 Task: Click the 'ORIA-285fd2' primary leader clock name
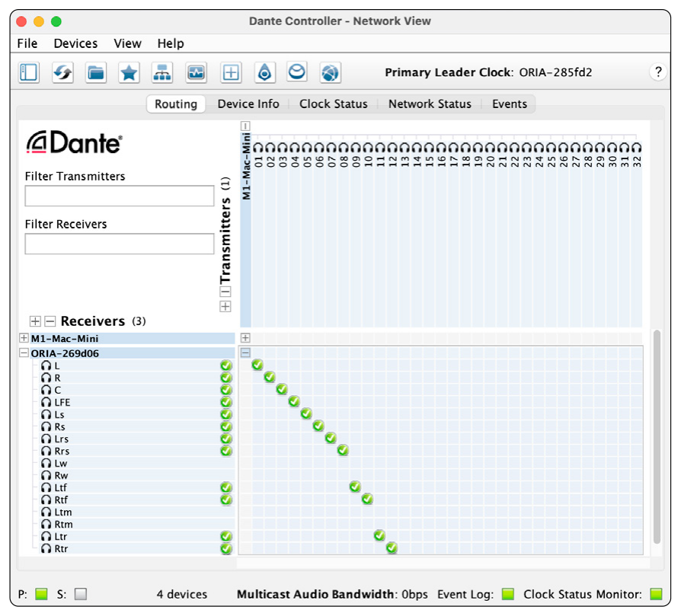pyautogui.click(x=555, y=72)
